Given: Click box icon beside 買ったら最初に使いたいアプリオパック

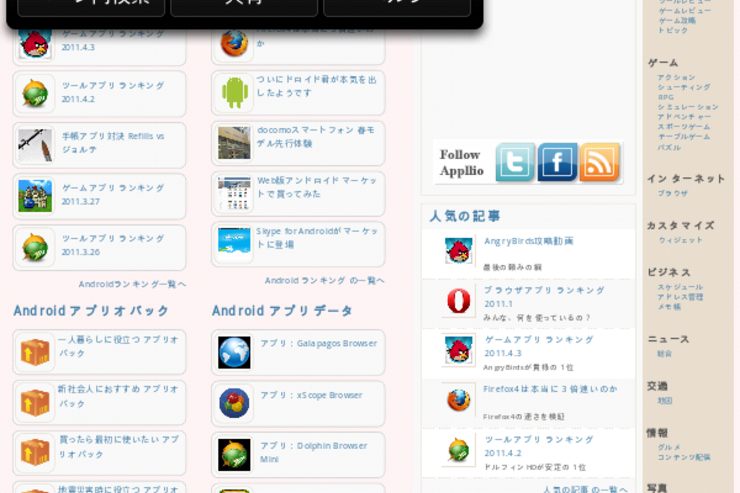Looking at the screenshot, I should (x=35, y=452).
